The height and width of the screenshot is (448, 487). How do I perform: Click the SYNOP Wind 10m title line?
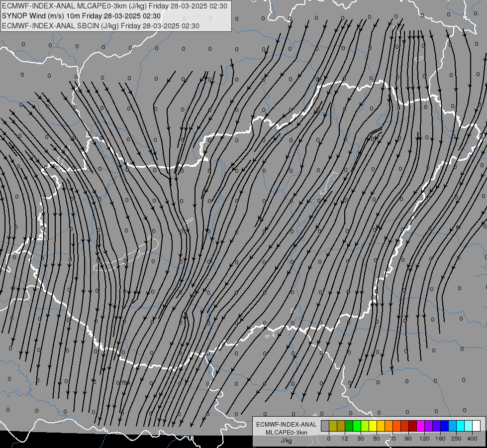[81, 16]
